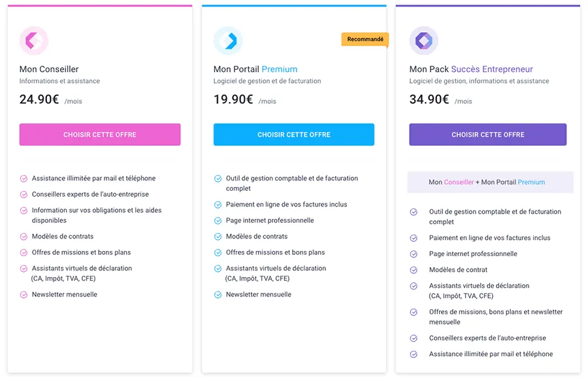Choose the Mon Conseiller offer button
This screenshot has width=588, height=379.
(x=100, y=135)
